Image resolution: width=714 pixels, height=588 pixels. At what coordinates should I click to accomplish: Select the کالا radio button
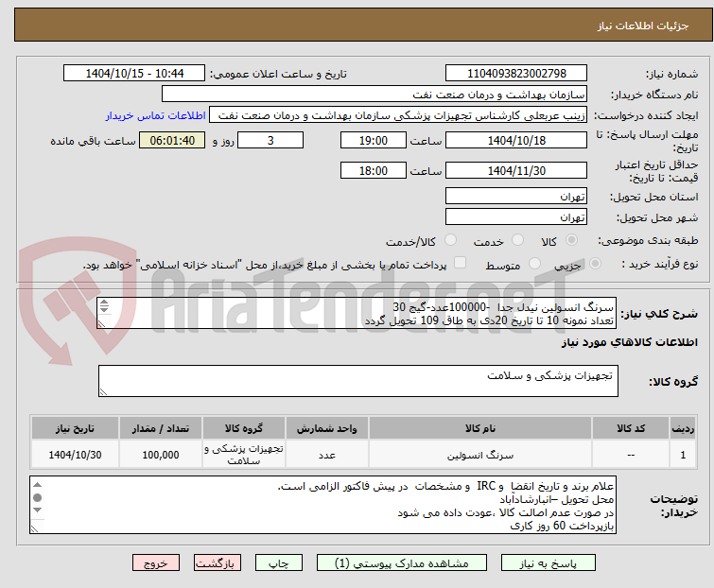click(571, 240)
